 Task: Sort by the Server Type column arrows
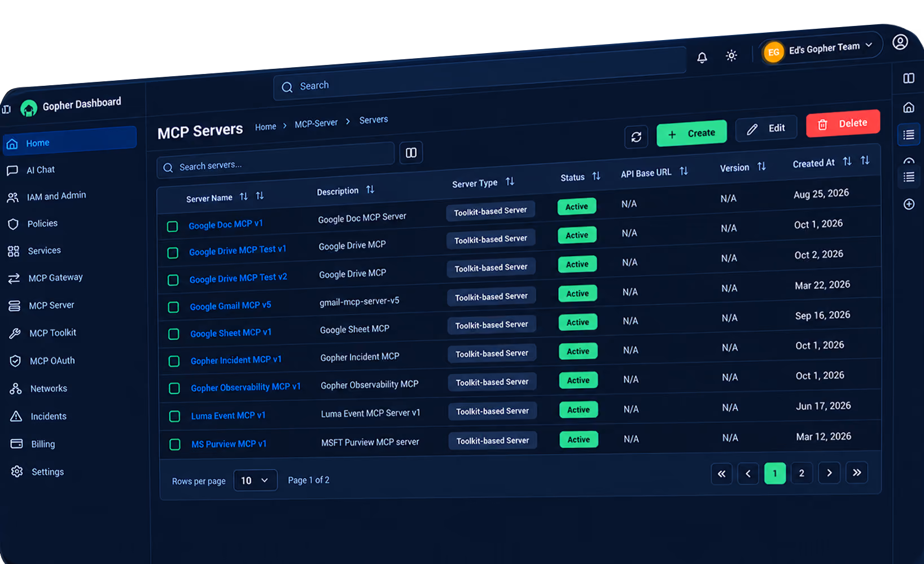click(x=510, y=181)
